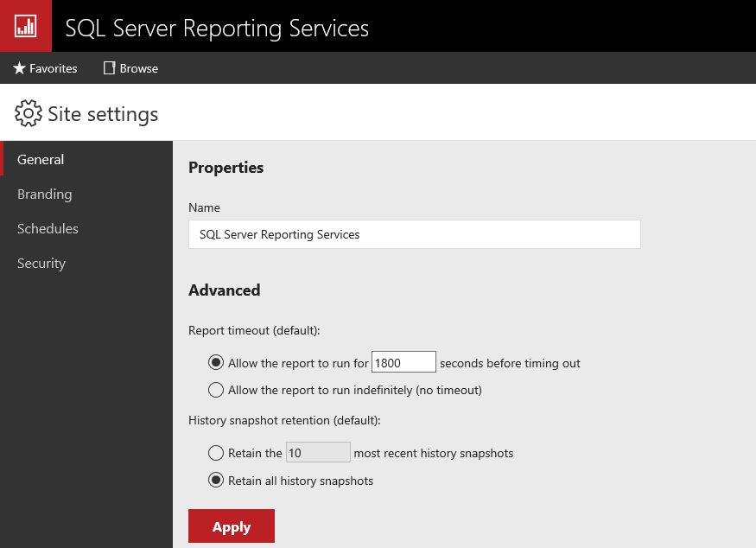The height and width of the screenshot is (548, 756).
Task: Select allow report to run with timeout
Action: click(x=216, y=362)
